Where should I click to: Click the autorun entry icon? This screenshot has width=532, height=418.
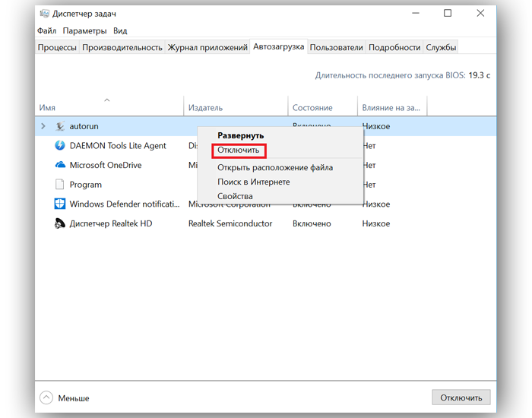[60, 126]
